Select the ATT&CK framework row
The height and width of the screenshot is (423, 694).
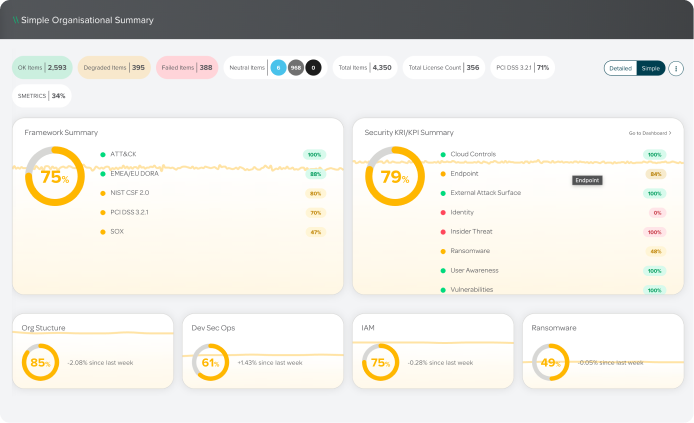(213, 154)
